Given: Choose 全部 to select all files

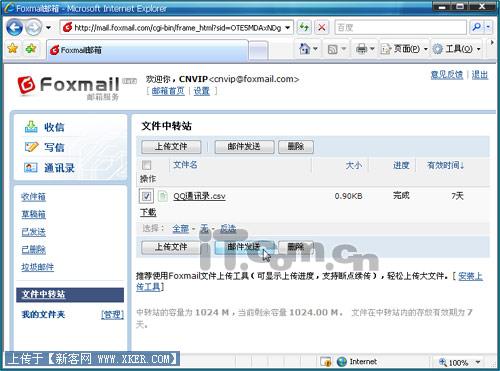Looking at the screenshot, I should coord(181,229).
